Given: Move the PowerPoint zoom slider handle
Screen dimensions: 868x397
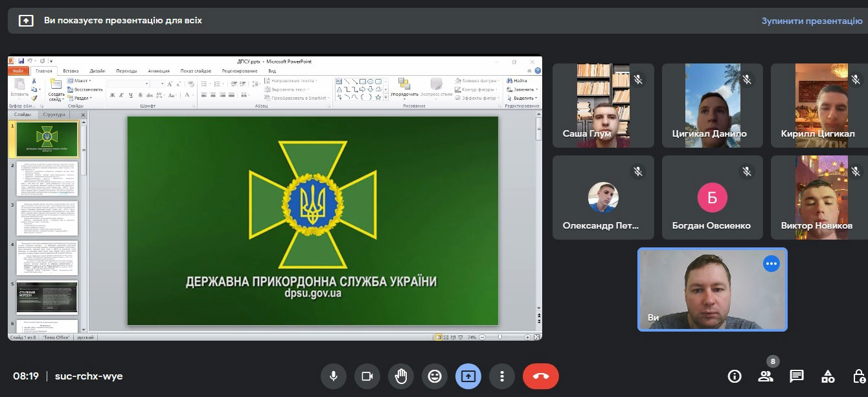Looking at the screenshot, I should click(x=500, y=337).
